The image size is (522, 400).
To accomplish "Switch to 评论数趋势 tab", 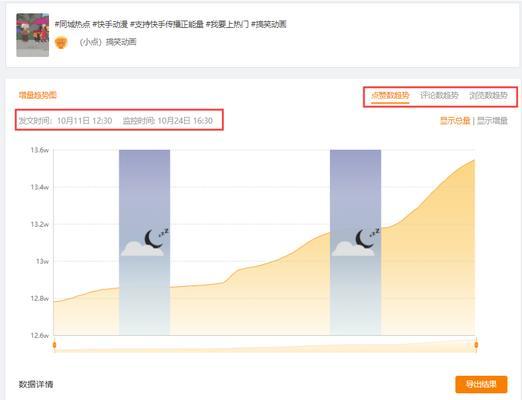I will tap(439, 95).
